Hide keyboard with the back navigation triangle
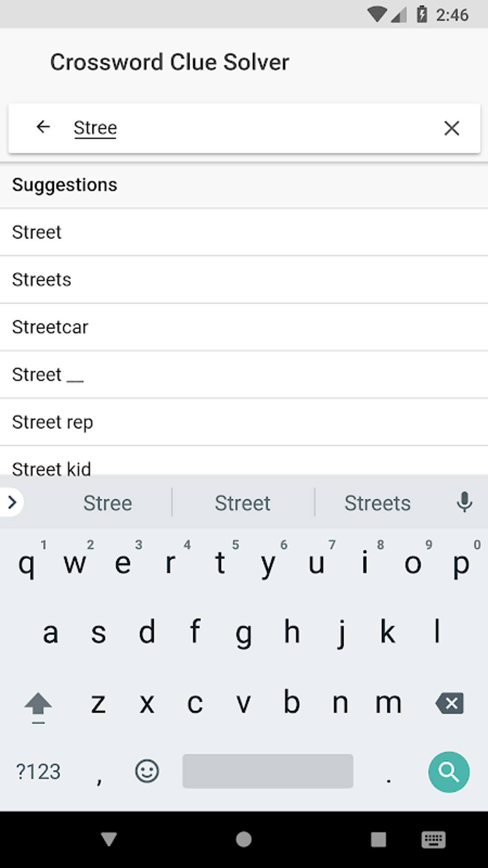This screenshot has width=488, height=868. [109, 839]
